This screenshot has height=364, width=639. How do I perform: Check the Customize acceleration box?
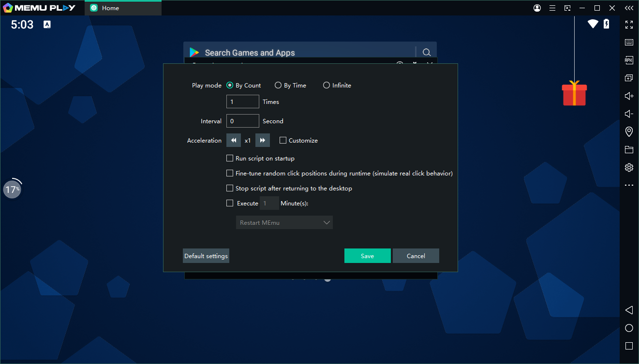[283, 141]
